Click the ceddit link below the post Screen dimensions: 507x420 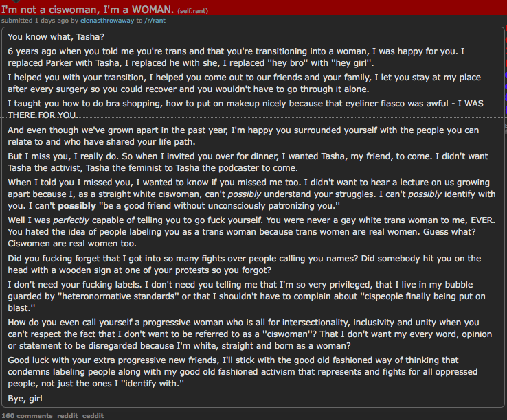coord(93,415)
